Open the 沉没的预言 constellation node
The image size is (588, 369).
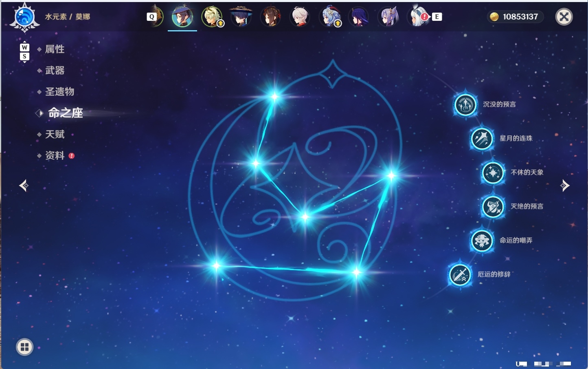pyautogui.click(x=465, y=105)
